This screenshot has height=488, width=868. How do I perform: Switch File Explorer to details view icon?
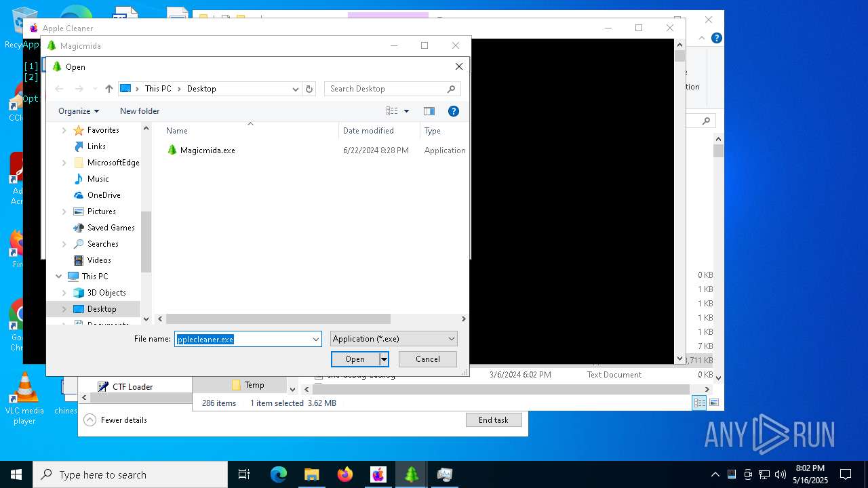(699, 403)
